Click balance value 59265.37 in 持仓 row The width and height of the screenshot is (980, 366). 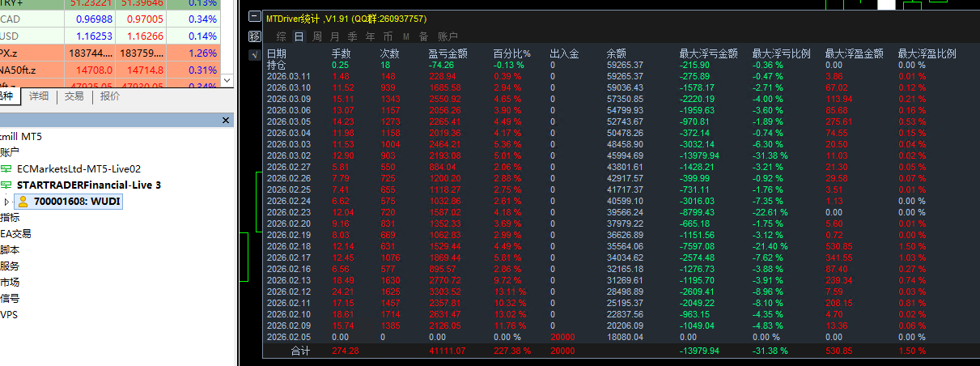pos(625,65)
